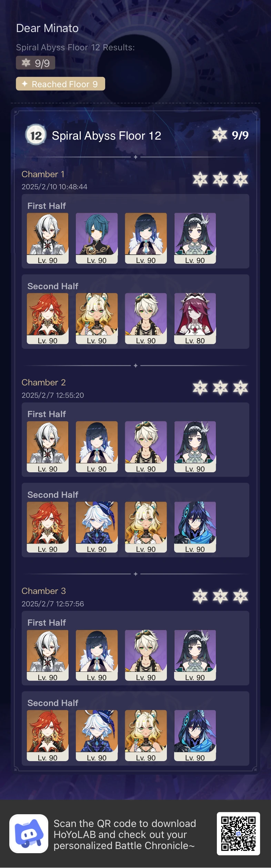Click the Chamber 3 timestamp text
Viewport: 271px width, 868px height.
tap(53, 604)
